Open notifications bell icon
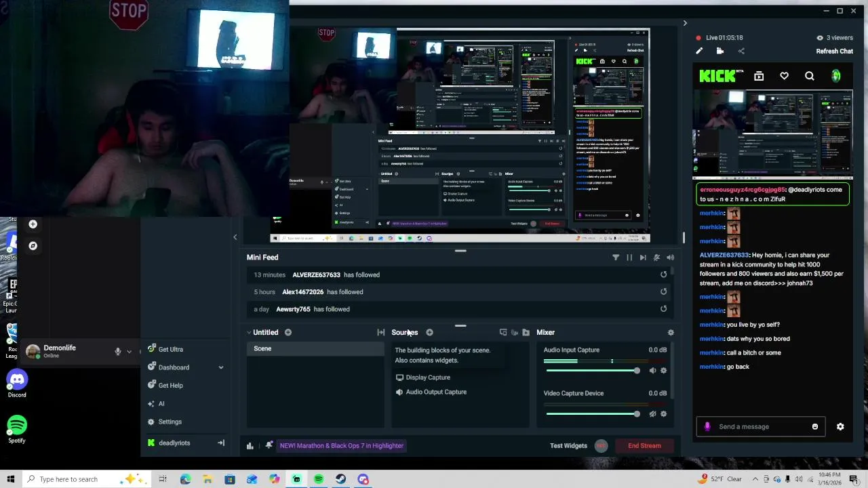This screenshot has width=868, height=488. (x=269, y=445)
